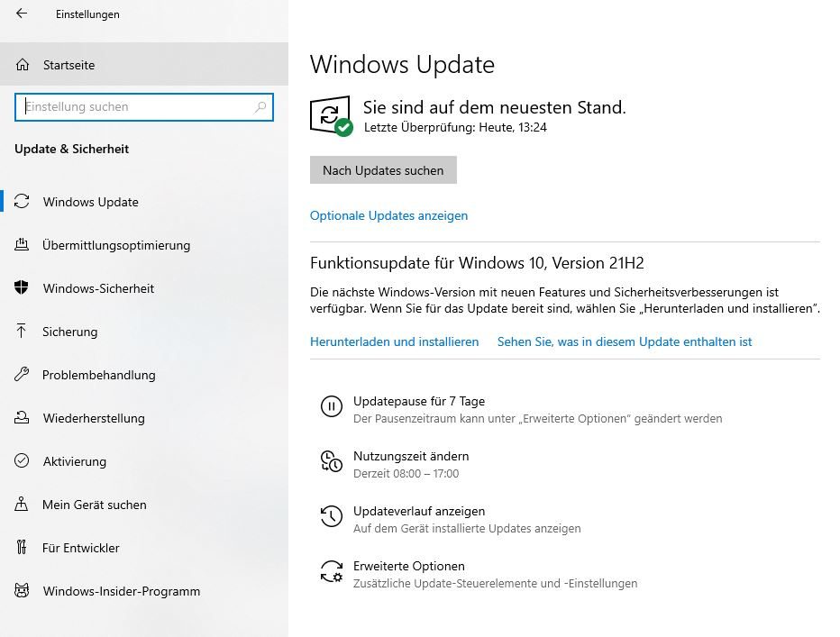Select Sicherung in the sidebar

[144, 332]
